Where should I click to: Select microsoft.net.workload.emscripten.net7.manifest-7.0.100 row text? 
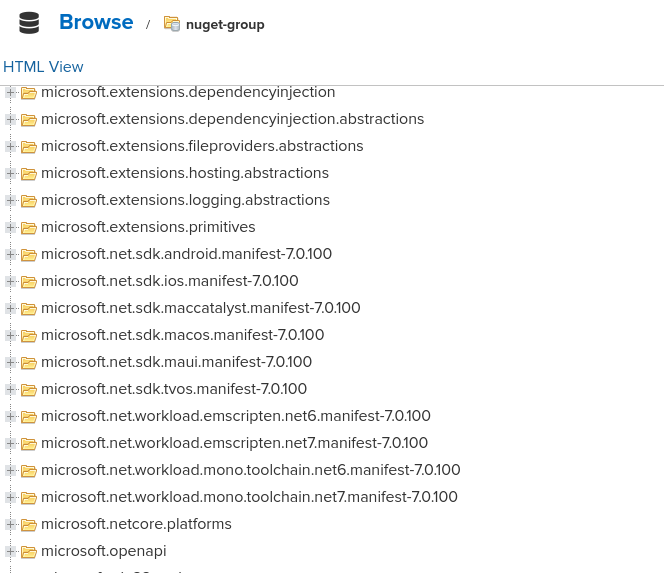[x=234, y=443]
